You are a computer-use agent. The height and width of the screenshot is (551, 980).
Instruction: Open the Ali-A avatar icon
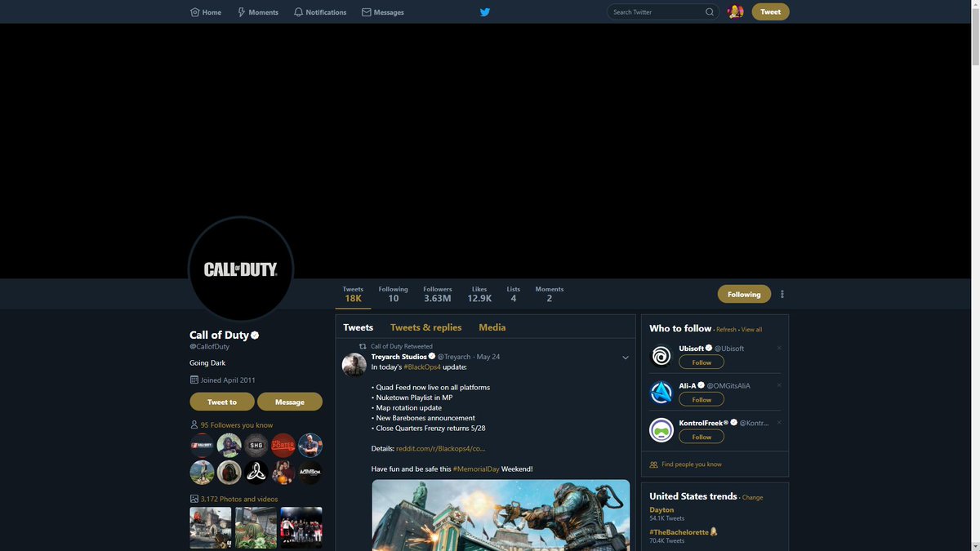click(661, 393)
